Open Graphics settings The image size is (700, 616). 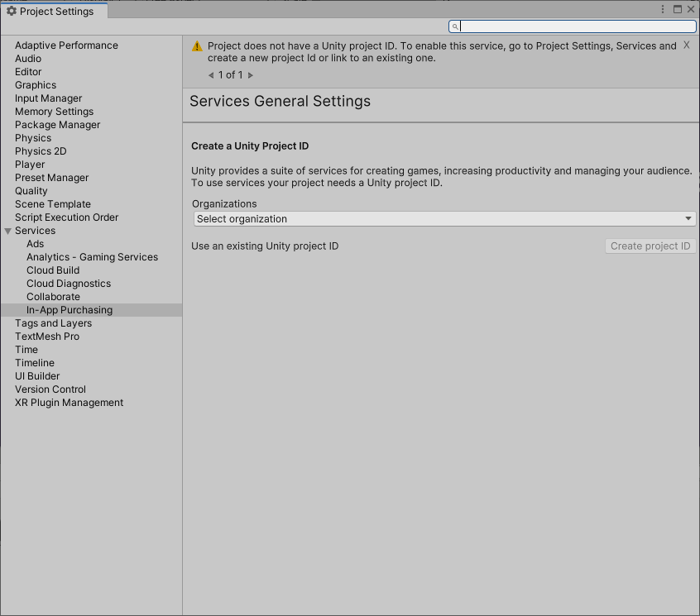[x=36, y=85]
